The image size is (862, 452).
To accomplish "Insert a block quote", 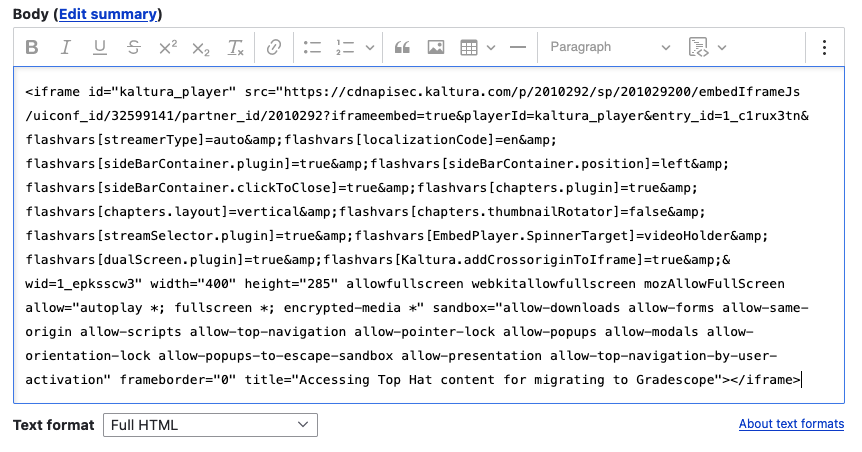I will (402, 47).
